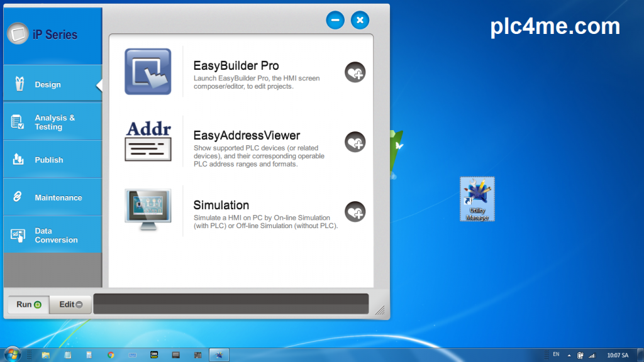This screenshot has width=644, height=362.
Task: Open EasyAddressViewer using the Addr icon
Action: [x=148, y=141]
